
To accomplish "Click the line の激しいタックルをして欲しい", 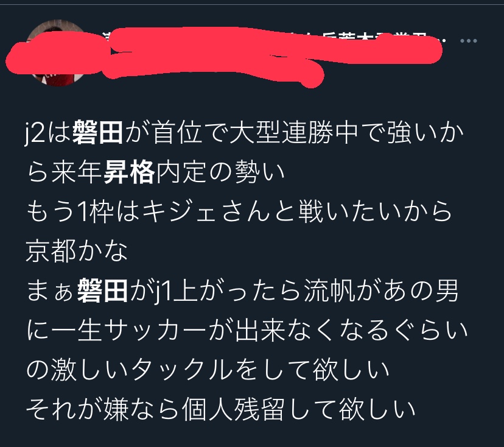I will click(x=208, y=370).
